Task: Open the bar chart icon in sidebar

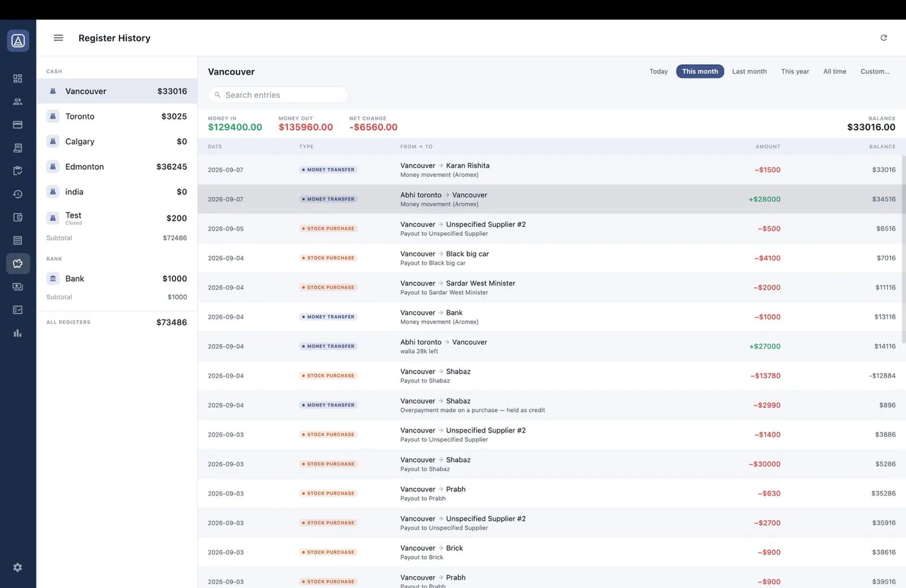Action: [18, 333]
